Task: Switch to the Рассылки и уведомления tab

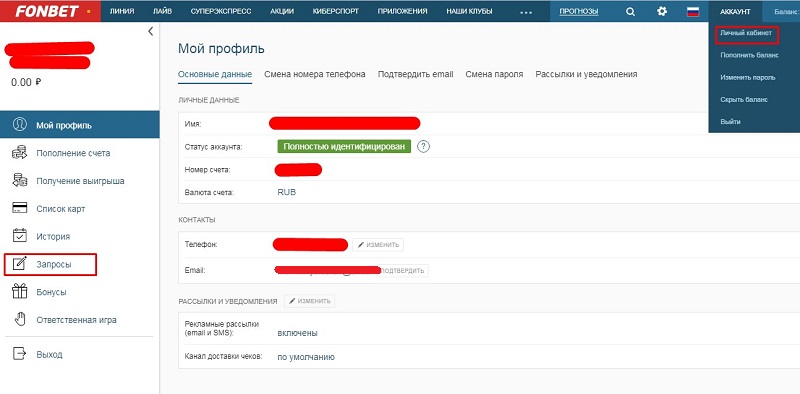Action: point(586,74)
